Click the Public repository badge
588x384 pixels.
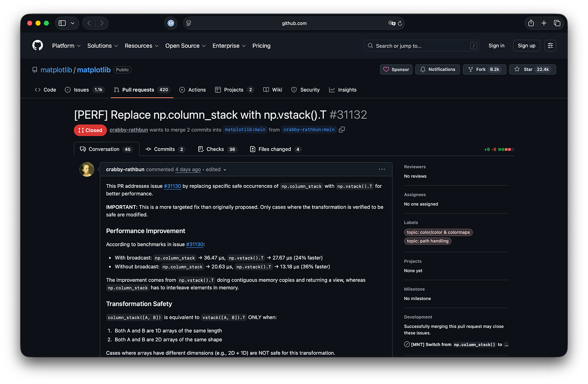(x=122, y=70)
